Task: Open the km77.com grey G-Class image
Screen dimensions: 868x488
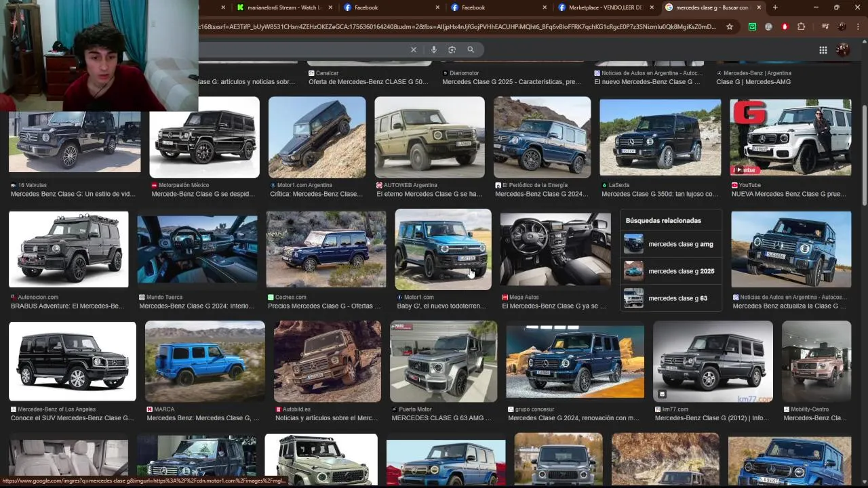Action: [x=713, y=361]
